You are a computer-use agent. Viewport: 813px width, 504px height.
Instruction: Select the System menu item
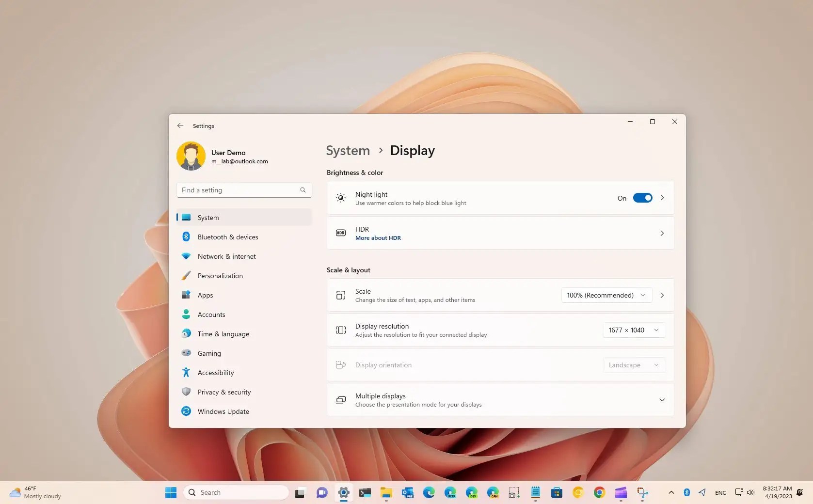pos(207,217)
